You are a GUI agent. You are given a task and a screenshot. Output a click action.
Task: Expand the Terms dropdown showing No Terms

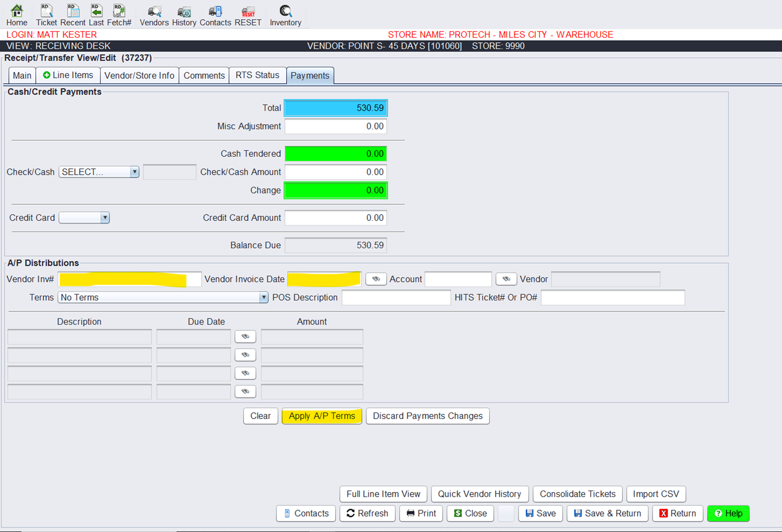pyautogui.click(x=263, y=297)
